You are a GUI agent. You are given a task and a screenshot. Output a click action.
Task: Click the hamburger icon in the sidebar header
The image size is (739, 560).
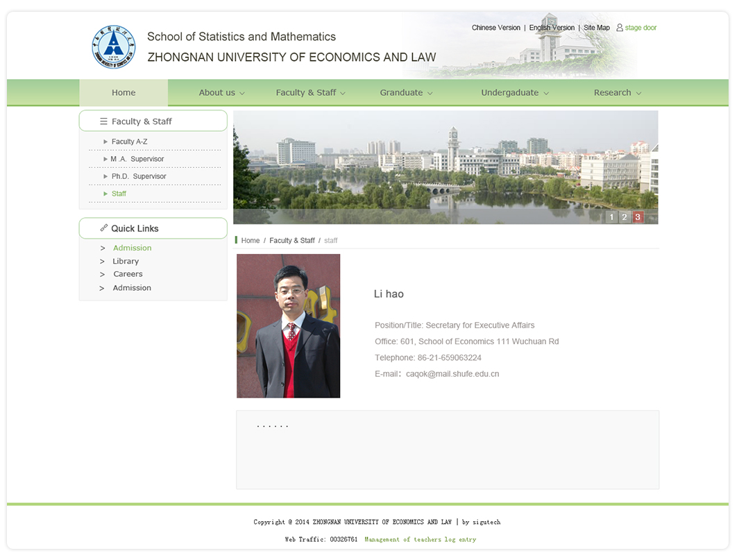103,121
